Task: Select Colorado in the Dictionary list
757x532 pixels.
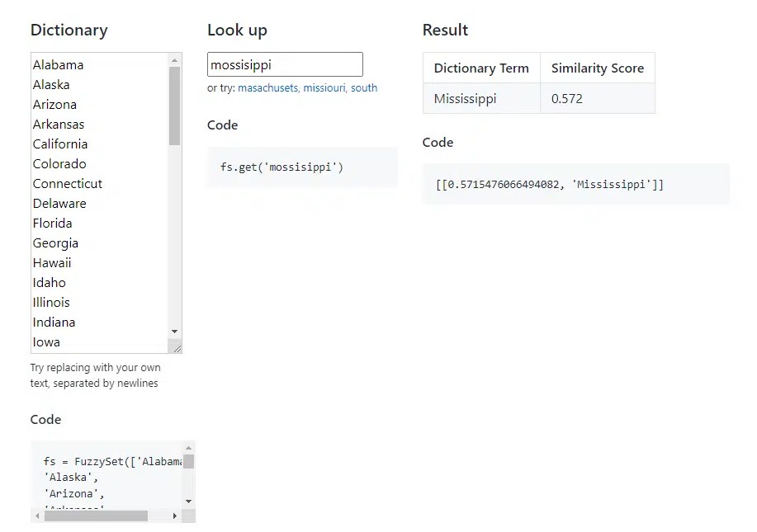Action: pos(59,163)
